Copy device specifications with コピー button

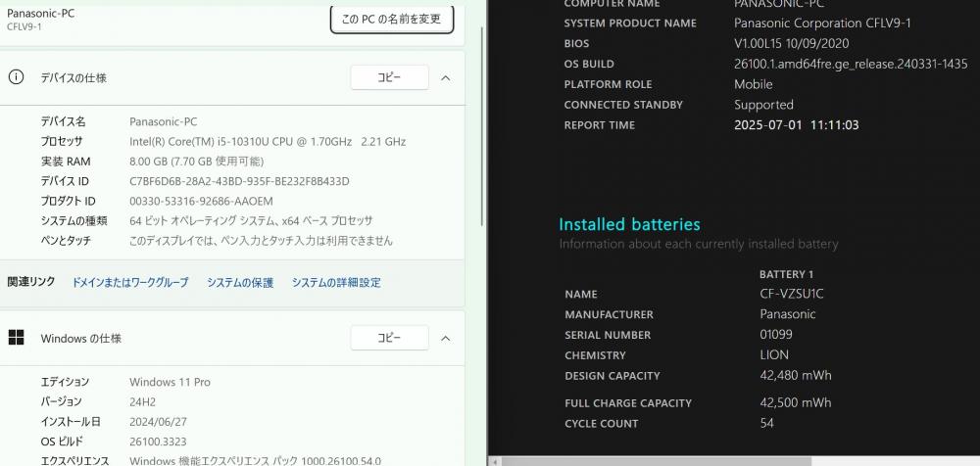coord(389,77)
